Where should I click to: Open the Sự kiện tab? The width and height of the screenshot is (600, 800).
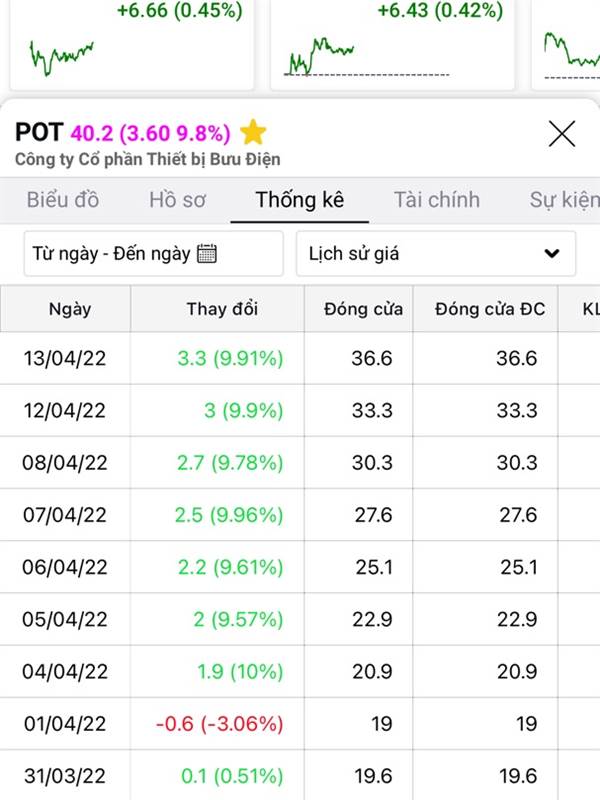(564, 200)
